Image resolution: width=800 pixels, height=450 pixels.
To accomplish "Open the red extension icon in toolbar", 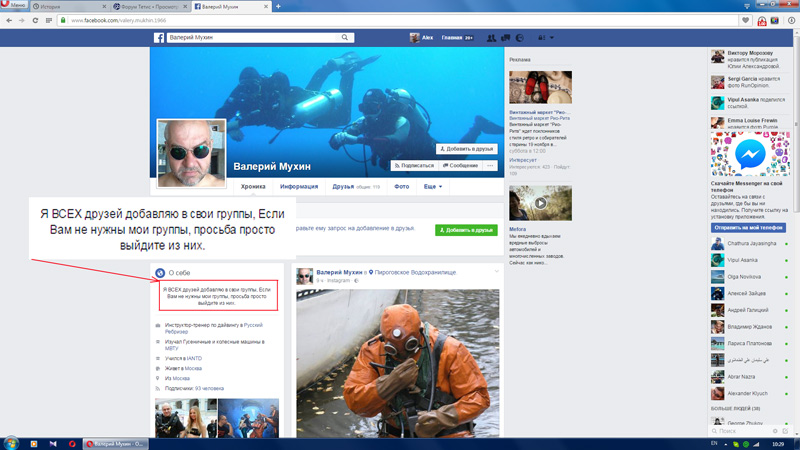I will click(762, 21).
